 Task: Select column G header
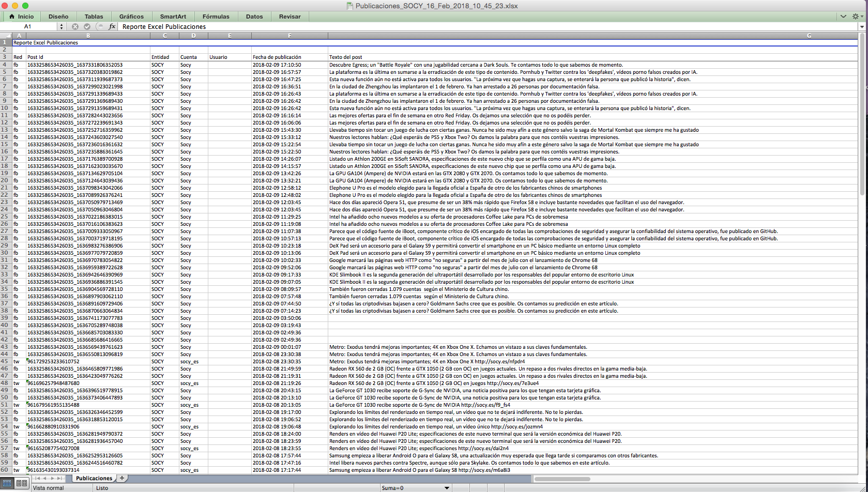click(593, 36)
